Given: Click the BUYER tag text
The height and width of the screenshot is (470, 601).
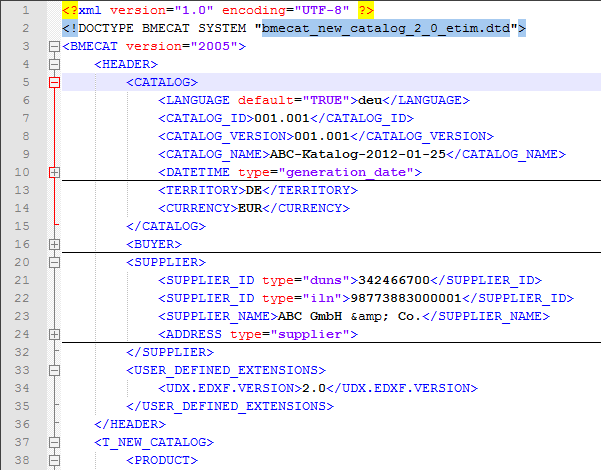Looking at the screenshot, I should [x=154, y=244].
